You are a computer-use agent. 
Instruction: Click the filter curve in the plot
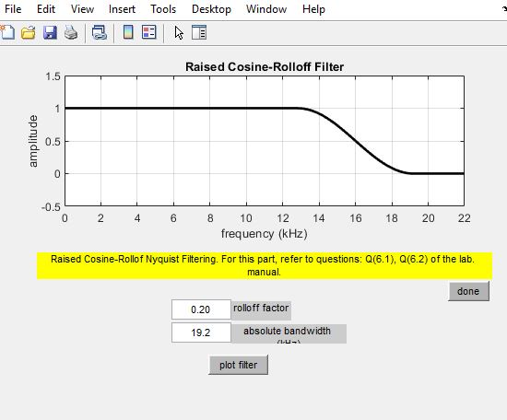coord(355,141)
